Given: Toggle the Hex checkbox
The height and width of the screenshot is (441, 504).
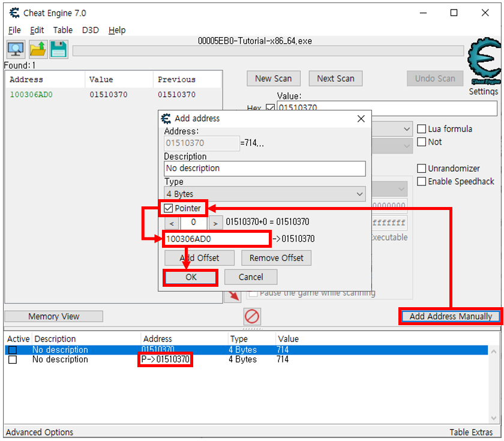Looking at the screenshot, I should [x=271, y=108].
